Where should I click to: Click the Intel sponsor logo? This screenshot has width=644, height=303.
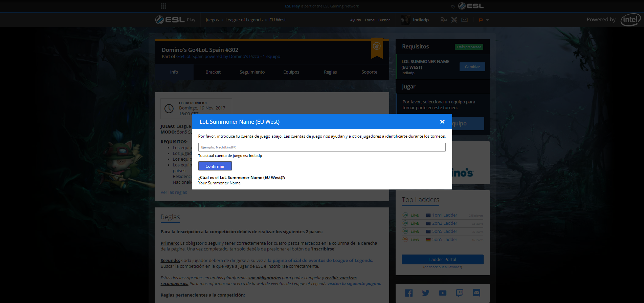(x=630, y=20)
